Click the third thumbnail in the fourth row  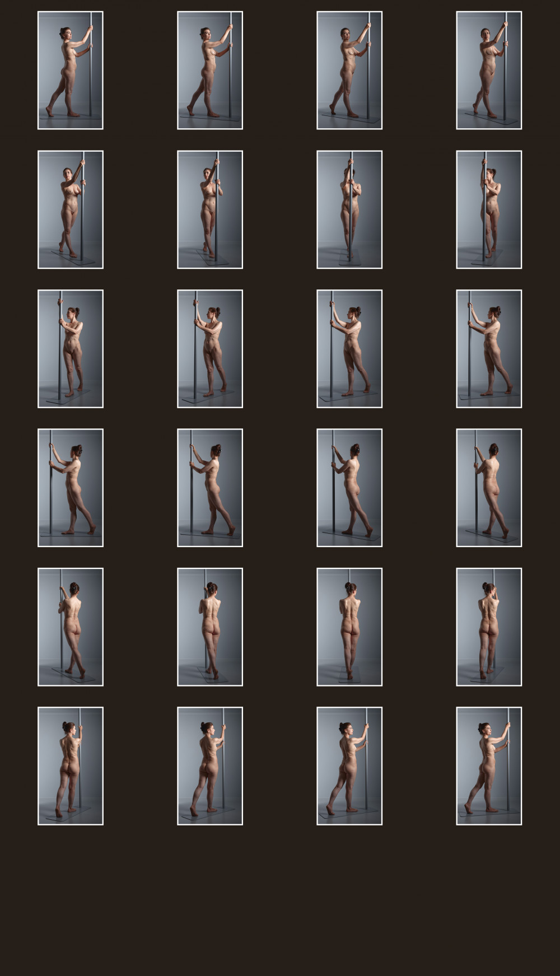pos(349,488)
